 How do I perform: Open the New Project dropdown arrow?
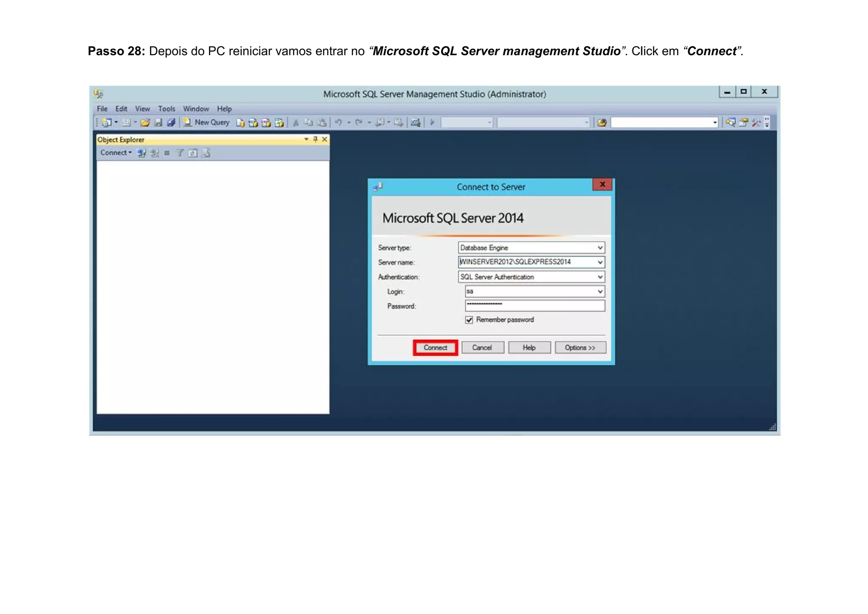coord(116,123)
